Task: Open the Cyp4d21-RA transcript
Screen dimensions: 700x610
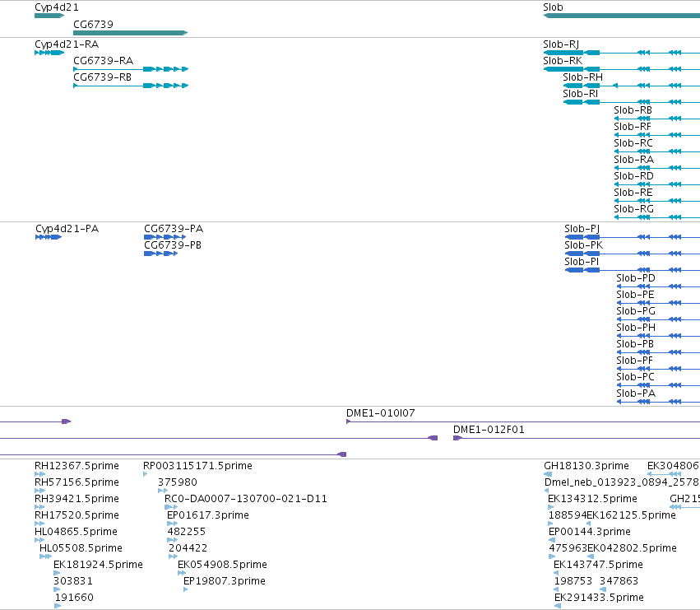Action: (x=49, y=53)
